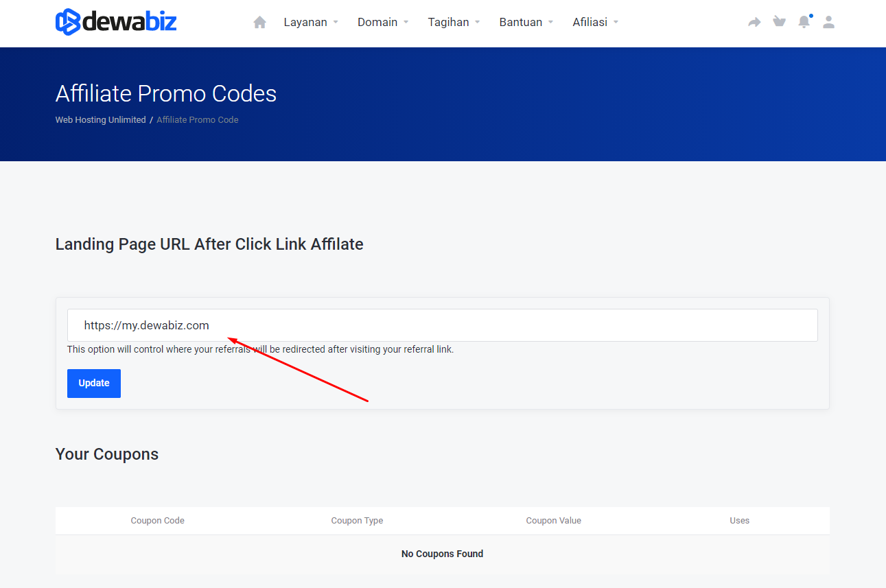Screen dimensions: 886x588
Task: Open the Afiliasi menu
Action: pyautogui.click(x=596, y=23)
